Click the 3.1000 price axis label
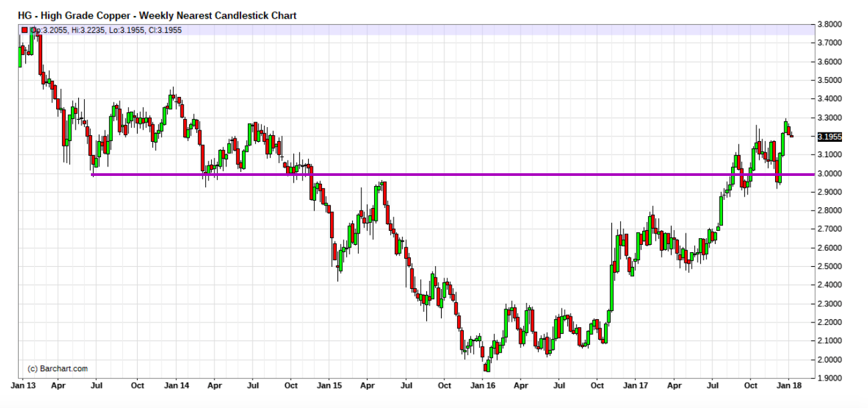 pyautogui.click(x=830, y=155)
